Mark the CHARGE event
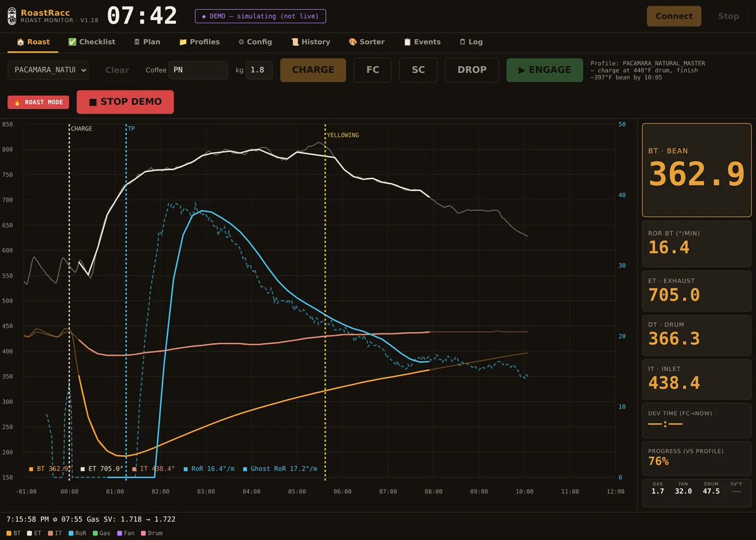This screenshot has height=540, width=756. [x=313, y=70]
